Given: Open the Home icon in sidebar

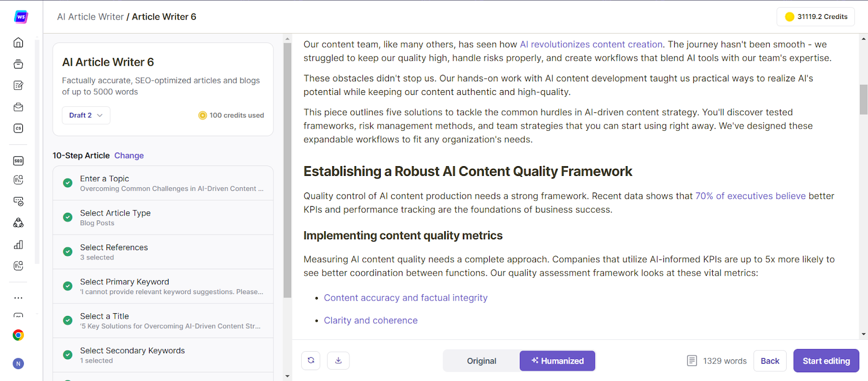Looking at the screenshot, I should coord(18,42).
